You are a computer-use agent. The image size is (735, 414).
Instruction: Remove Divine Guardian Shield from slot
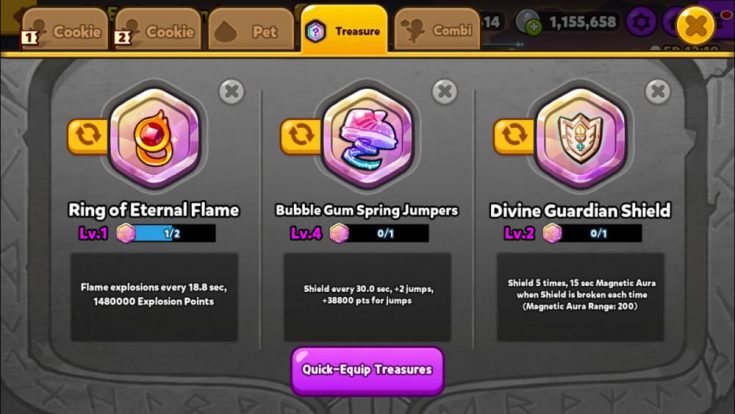(x=658, y=91)
